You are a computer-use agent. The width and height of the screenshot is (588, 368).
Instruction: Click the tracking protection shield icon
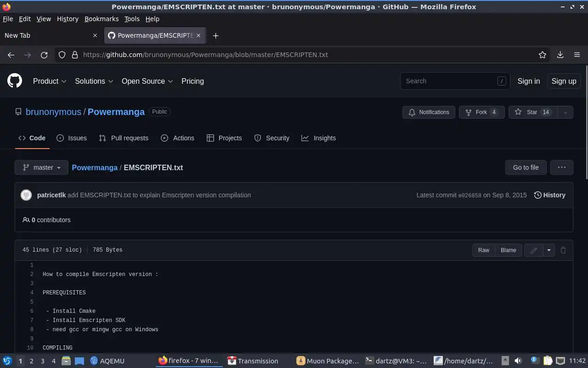[62, 55]
